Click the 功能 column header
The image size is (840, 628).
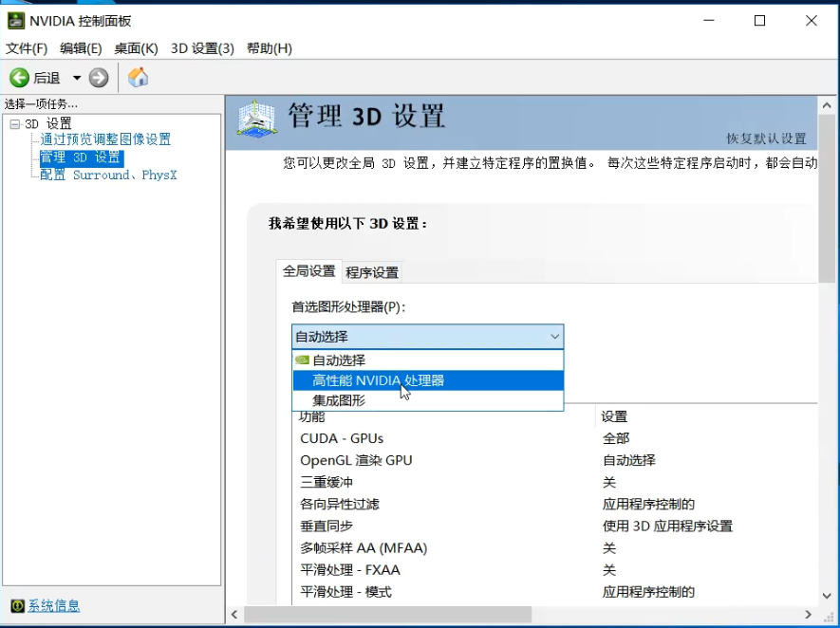click(311, 417)
